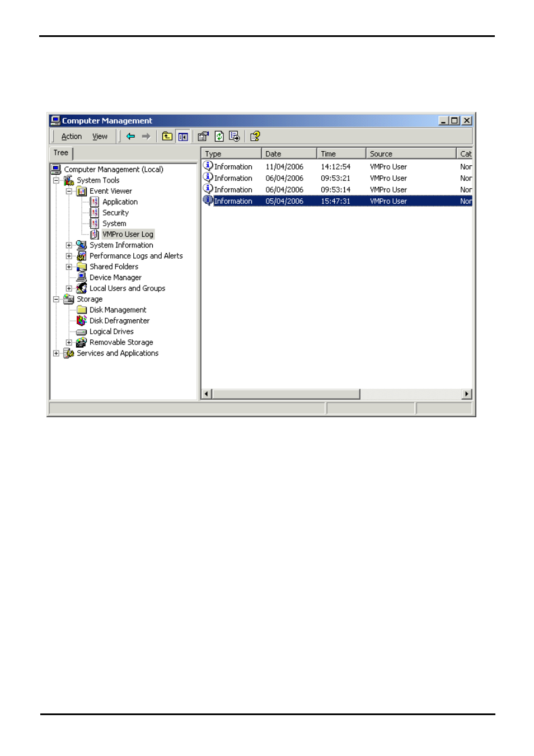The height and width of the screenshot is (756, 534).
Task: Click the horizontal scrollbar right arrow
Action: [467, 394]
